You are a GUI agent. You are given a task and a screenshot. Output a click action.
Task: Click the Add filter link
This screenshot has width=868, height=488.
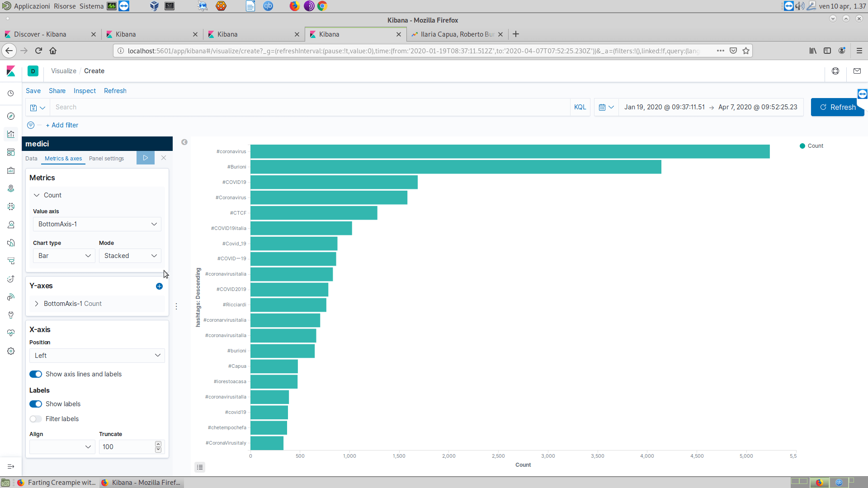(62, 125)
